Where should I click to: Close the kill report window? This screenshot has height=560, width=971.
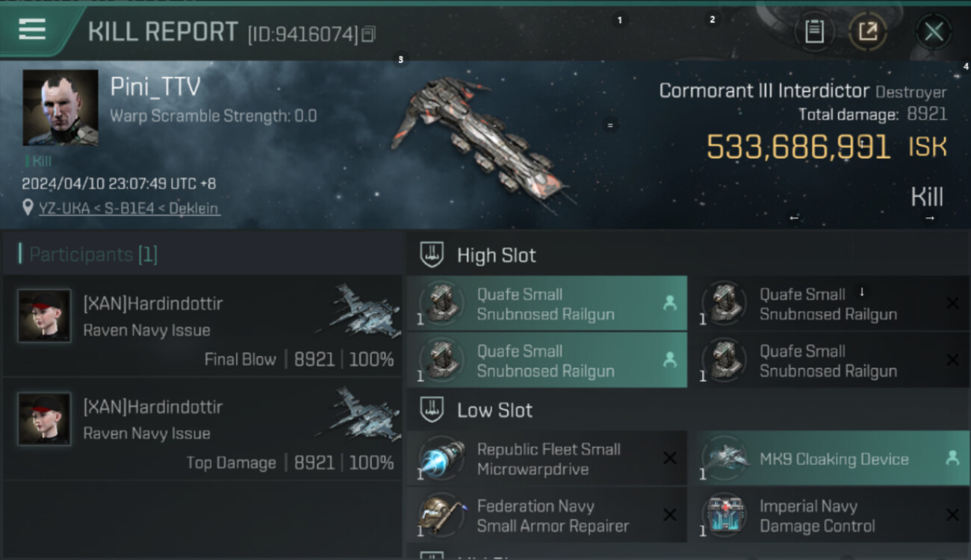pos(933,31)
